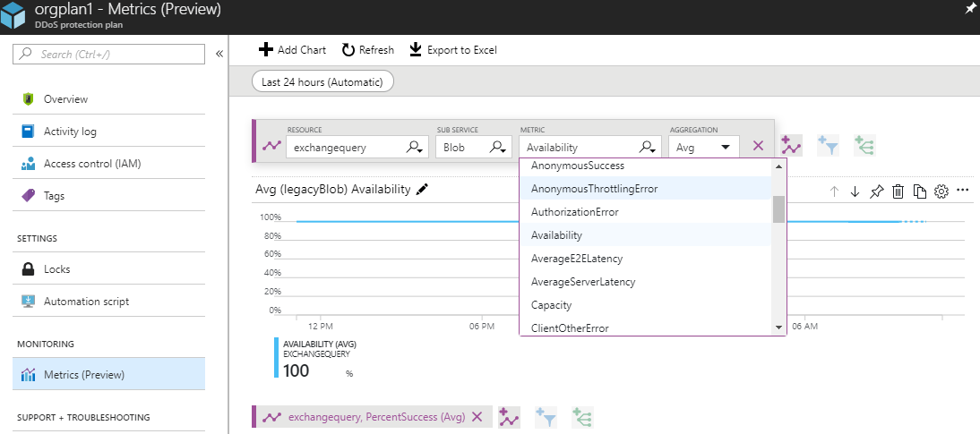This screenshot has height=434, width=980.
Task: Pin the Availability chart to dashboard
Action: [876, 191]
